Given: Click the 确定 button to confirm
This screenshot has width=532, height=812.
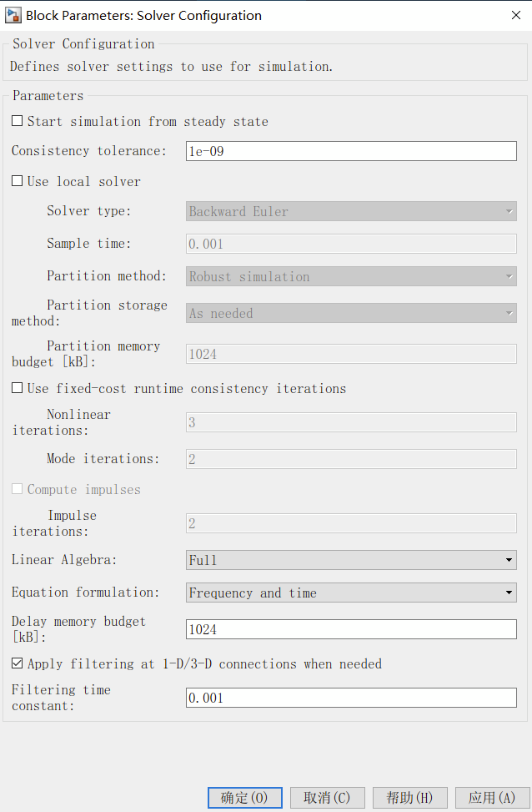Looking at the screenshot, I should (244, 797).
